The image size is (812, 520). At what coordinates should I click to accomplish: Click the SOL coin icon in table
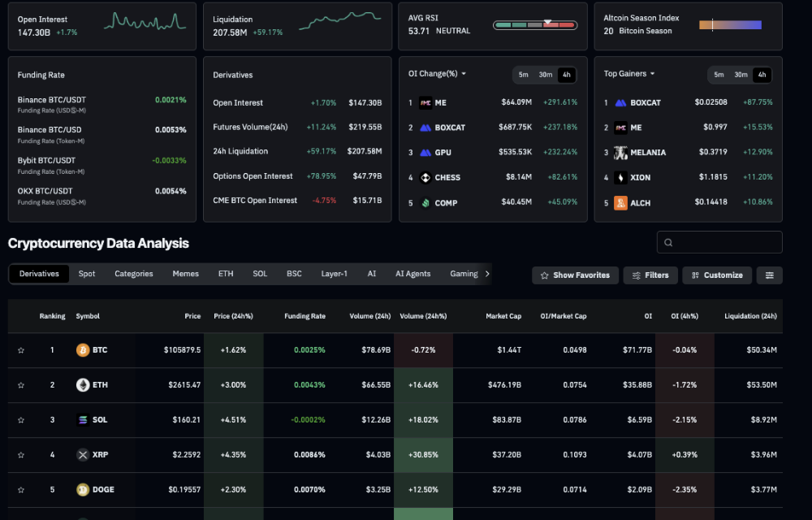coord(83,419)
